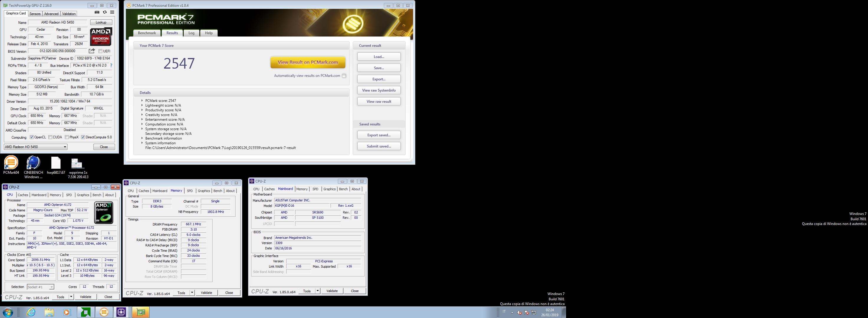Open the Windows Start menu orb
The image size is (868, 318).
[8, 312]
